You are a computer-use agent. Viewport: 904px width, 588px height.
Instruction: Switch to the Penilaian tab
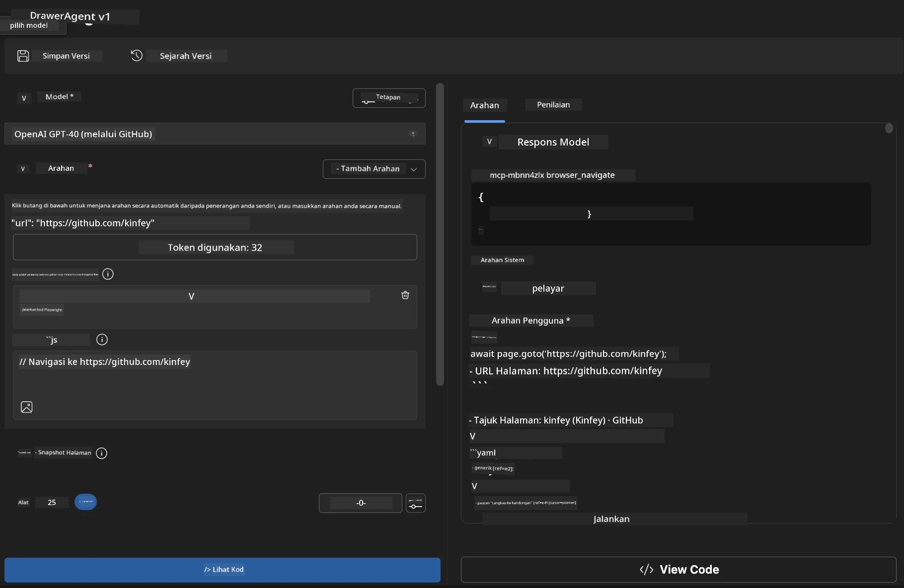(553, 105)
